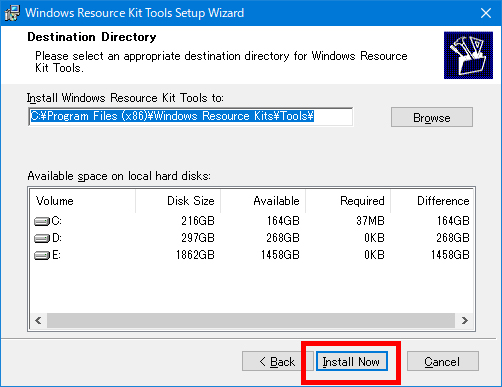Cancel the setup wizard
Screen dimensions: 502x387
click(443, 361)
